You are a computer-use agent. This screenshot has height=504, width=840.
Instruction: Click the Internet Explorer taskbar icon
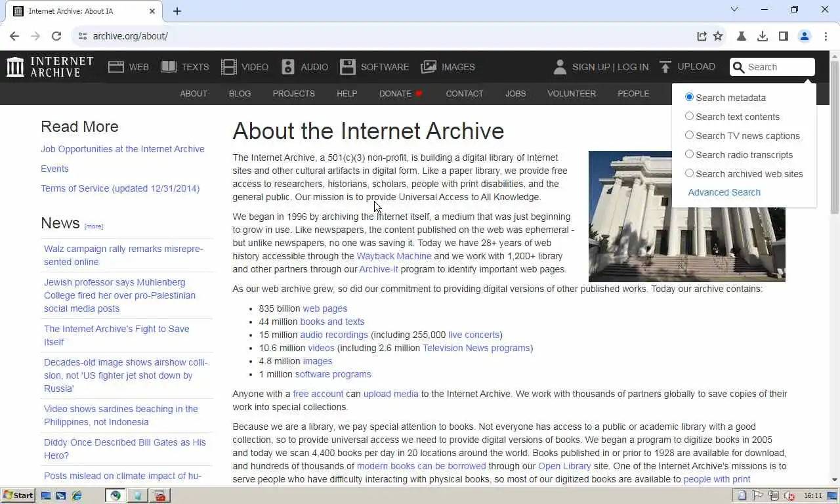pyautogui.click(x=77, y=495)
